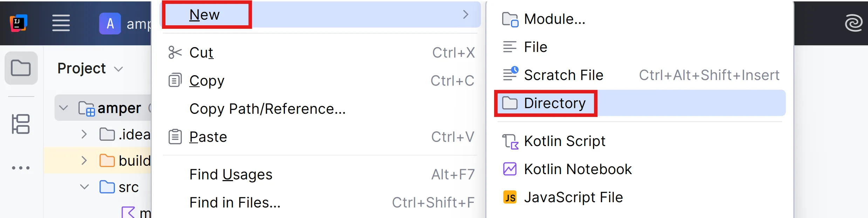Image resolution: width=868 pixels, height=218 pixels.
Task: Select the build folder in tree
Action: click(134, 161)
